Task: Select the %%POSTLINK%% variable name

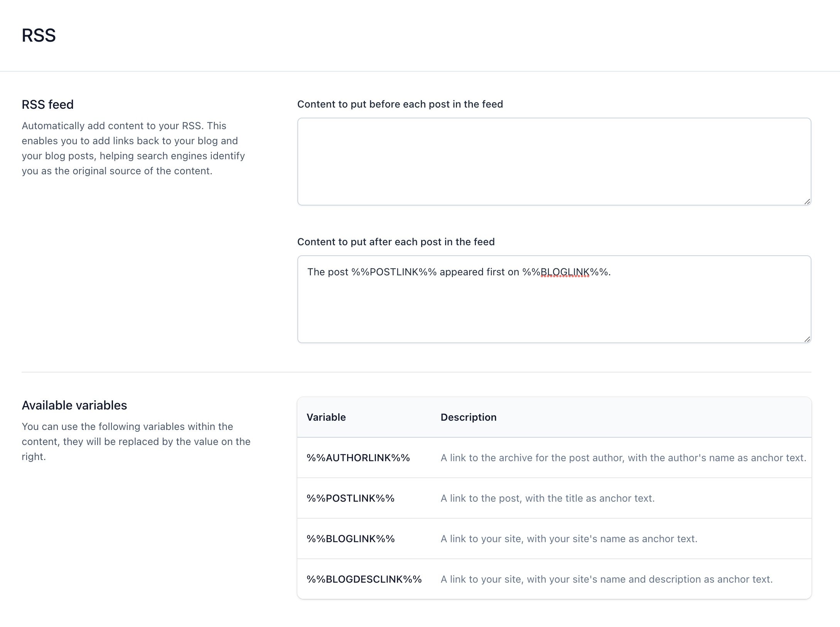Action: [350, 498]
